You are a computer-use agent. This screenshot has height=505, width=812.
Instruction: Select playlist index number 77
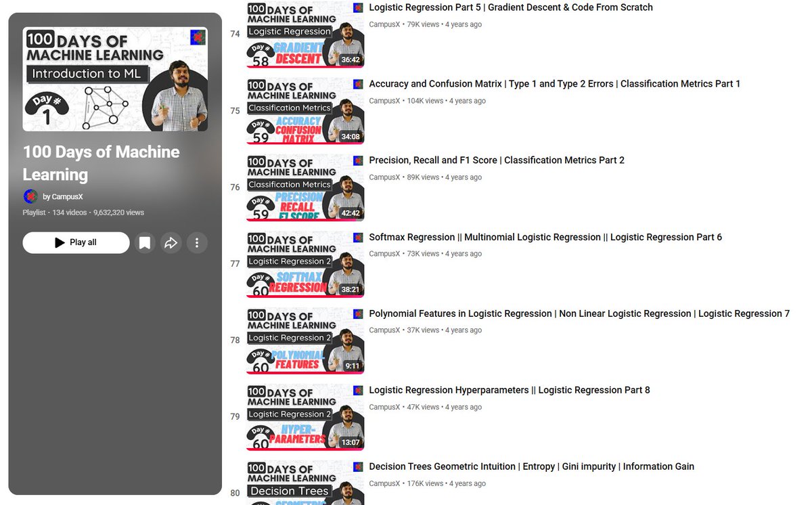tap(235, 264)
